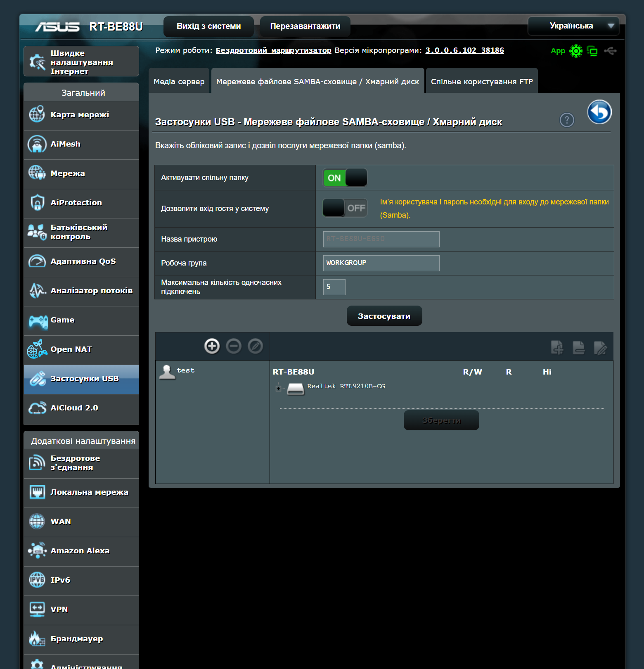Click the Перезавантажити reboot button
This screenshot has height=669, width=644.
[305, 26]
